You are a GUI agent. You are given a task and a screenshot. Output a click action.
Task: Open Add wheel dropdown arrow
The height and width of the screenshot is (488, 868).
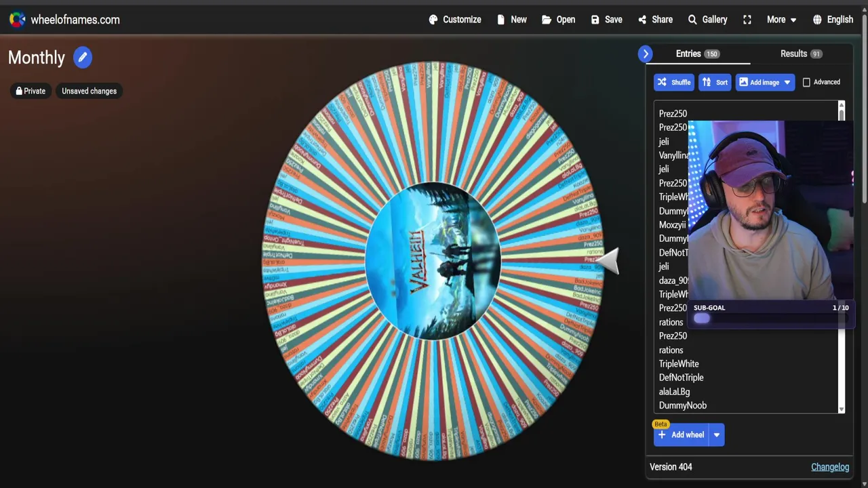pyautogui.click(x=716, y=435)
